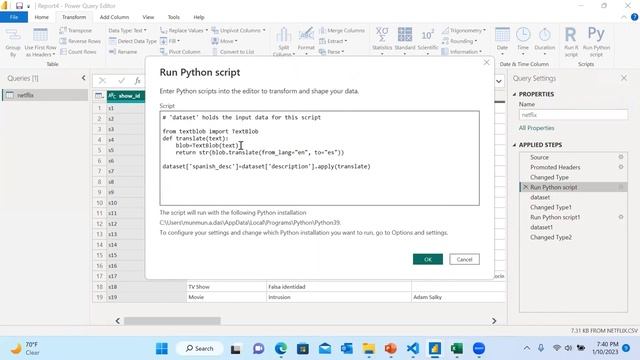
Task: Click the horizontal scrollbar thumb
Action: click(172, 321)
